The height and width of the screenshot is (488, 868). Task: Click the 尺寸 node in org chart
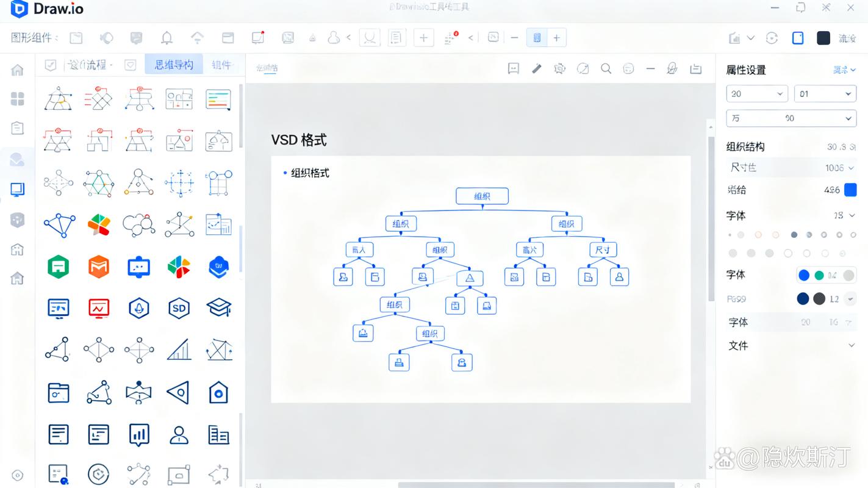[x=603, y=249]
